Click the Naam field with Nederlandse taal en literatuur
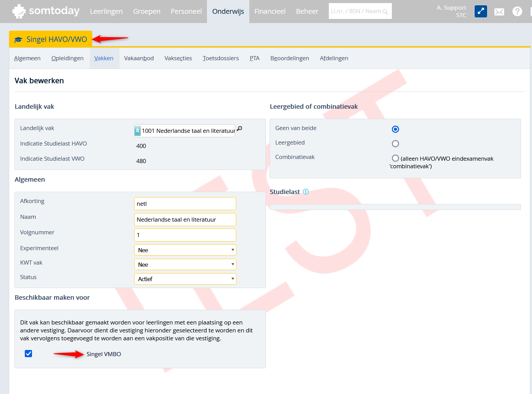Image resolution: width=532 pixels, height=394 pixels. (185, 220)
